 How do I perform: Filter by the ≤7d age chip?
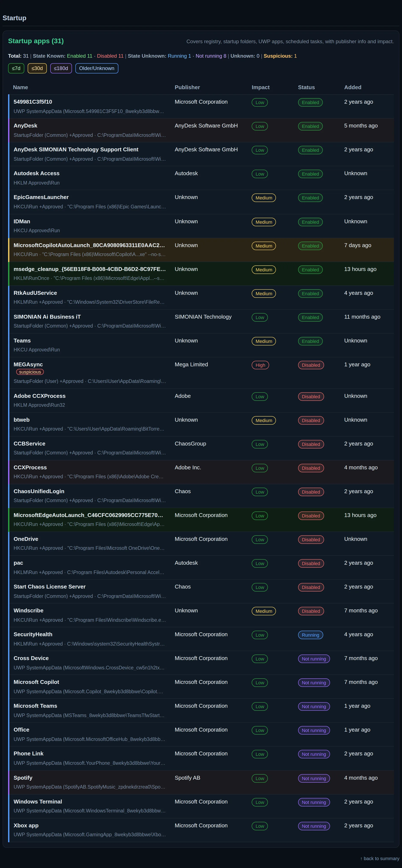[x=16, y=68]
